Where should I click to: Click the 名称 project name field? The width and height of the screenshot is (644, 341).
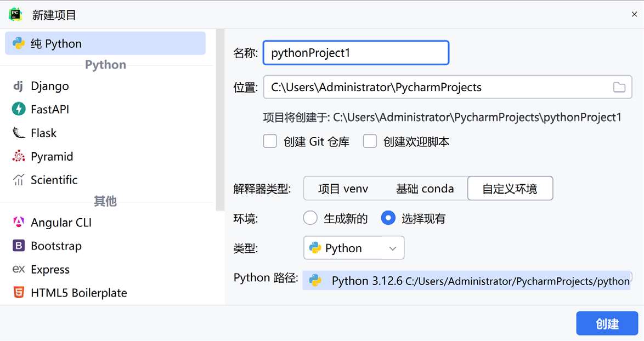[x=356, y=53]
